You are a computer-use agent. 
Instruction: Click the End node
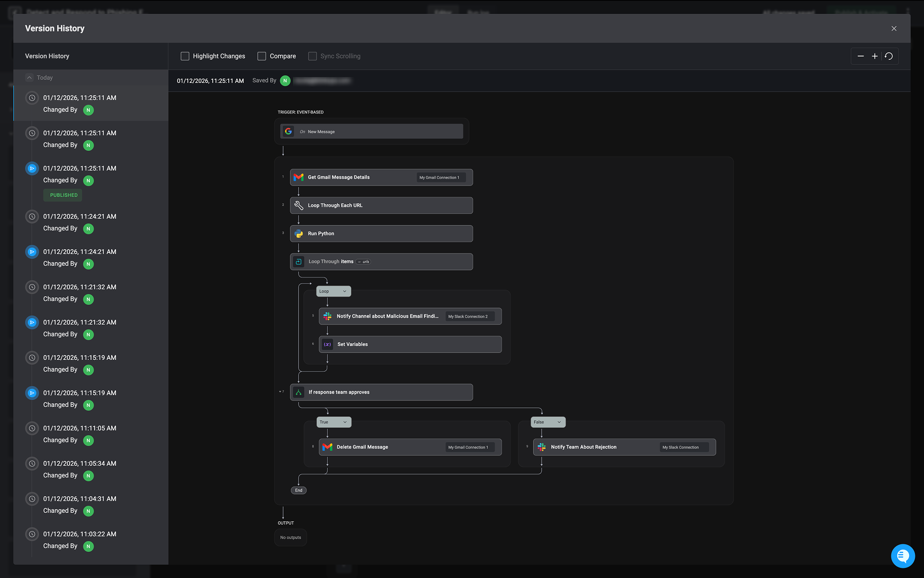pyautogui.click(x=298, y=490)
